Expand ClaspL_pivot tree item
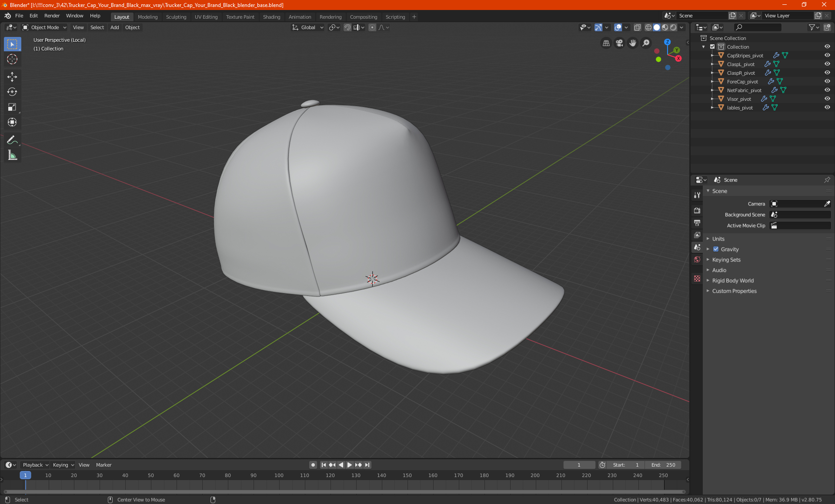 tap(712, 64)
